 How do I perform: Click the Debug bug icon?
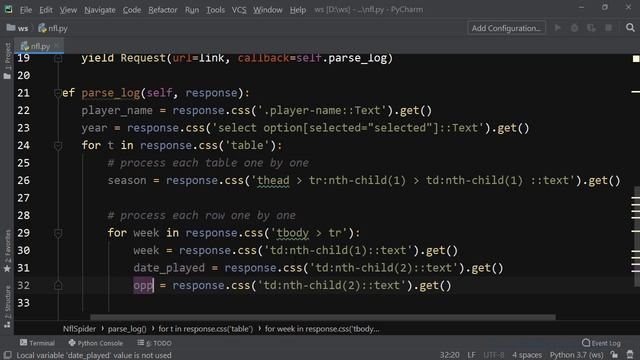pyautogui.click(x=574, y=28)
